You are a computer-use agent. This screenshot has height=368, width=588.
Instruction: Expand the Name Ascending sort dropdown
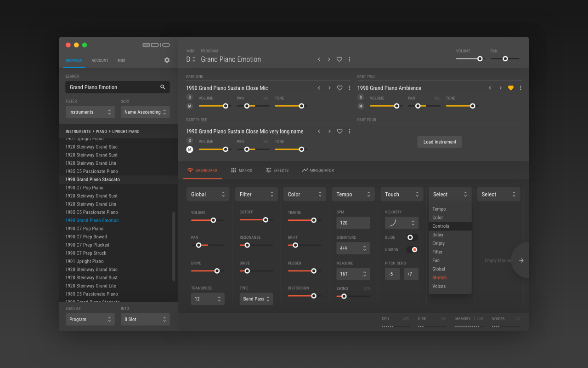pyautogui.click(x=145, y=112)
